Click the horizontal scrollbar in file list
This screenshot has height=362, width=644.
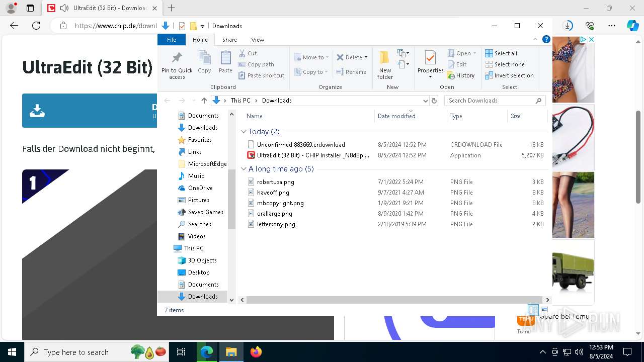point(394,300)
